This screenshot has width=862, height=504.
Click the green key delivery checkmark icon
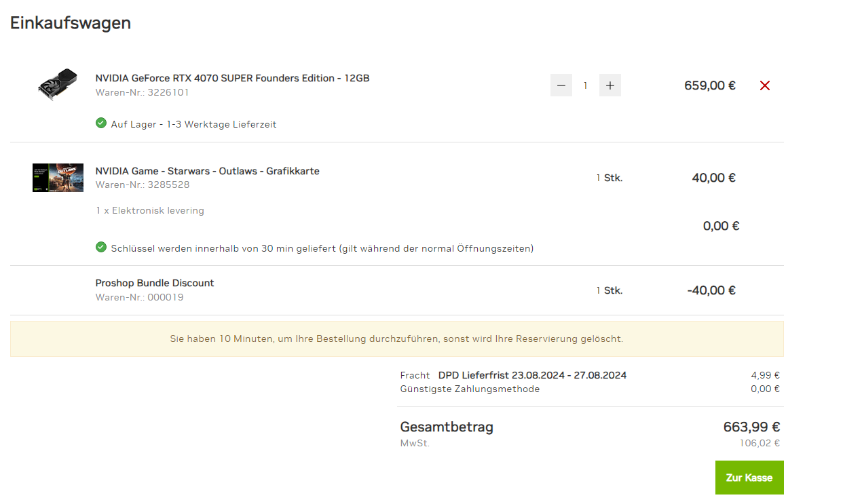[x=101, y=248]
